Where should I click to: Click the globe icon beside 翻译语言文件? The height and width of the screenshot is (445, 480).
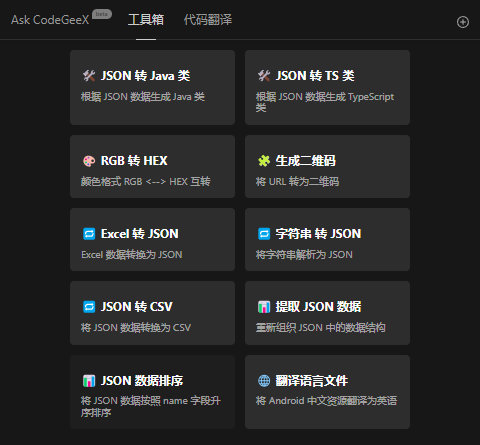pos(264,381)
